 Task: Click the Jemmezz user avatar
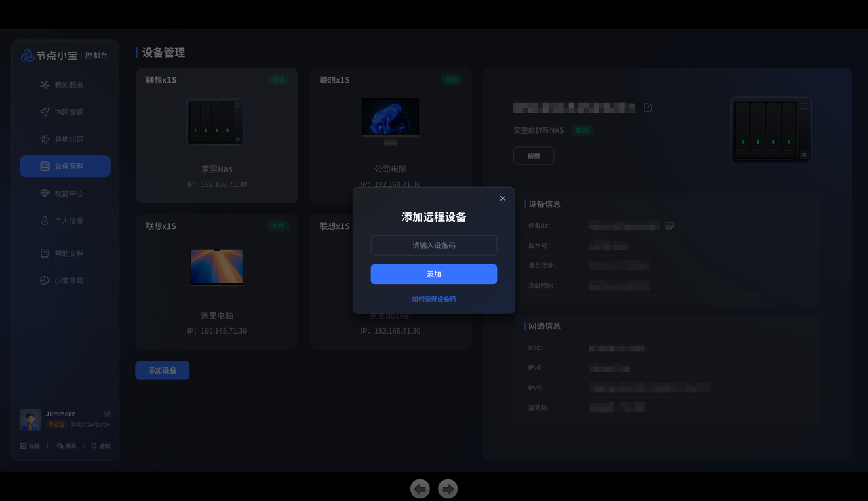(31, 420)
